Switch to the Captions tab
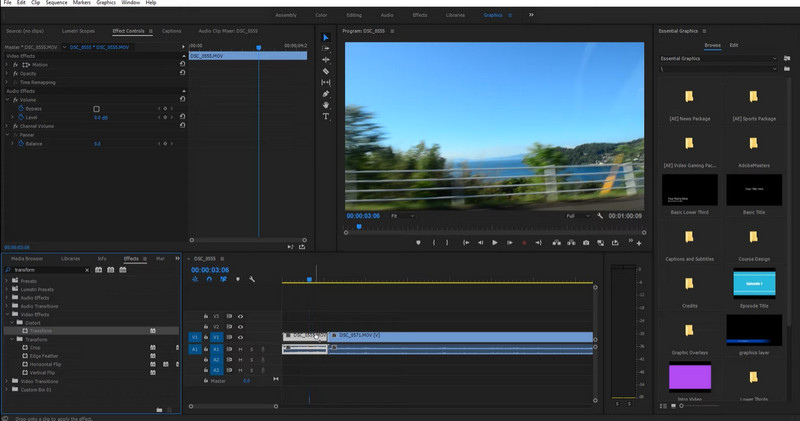Image resolution: width=800 pixels, height=421 pixels. click(x=171, y=31)
